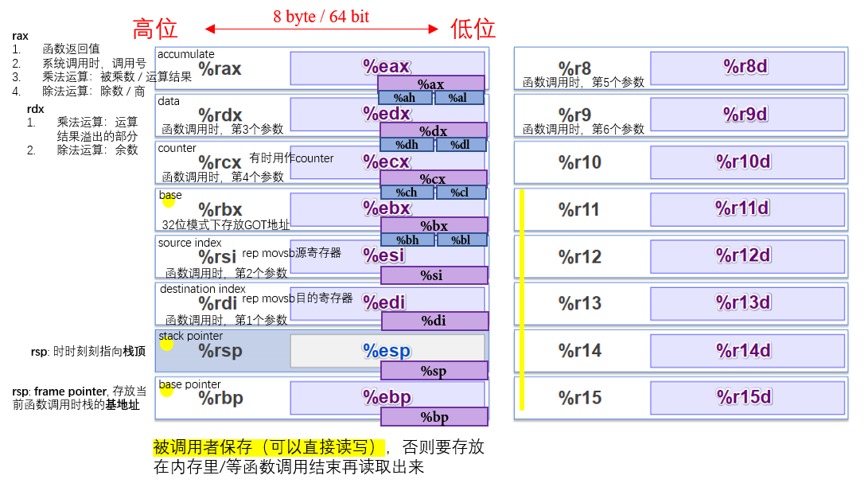This screenshot has width=868, height=487.
Task: Click the '8 byte / 64 bit' heading
Action: [321, 17]
